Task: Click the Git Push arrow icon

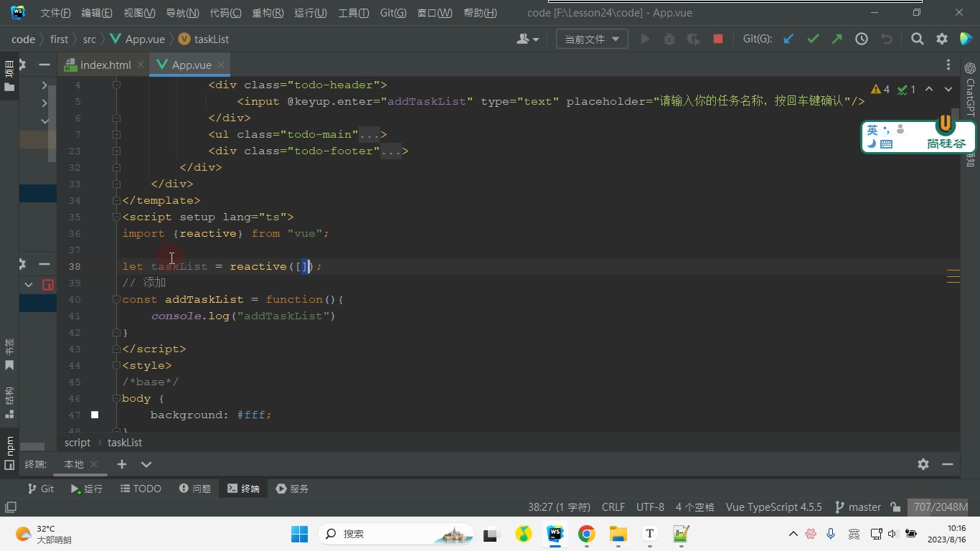Action: tap(837, 39)
